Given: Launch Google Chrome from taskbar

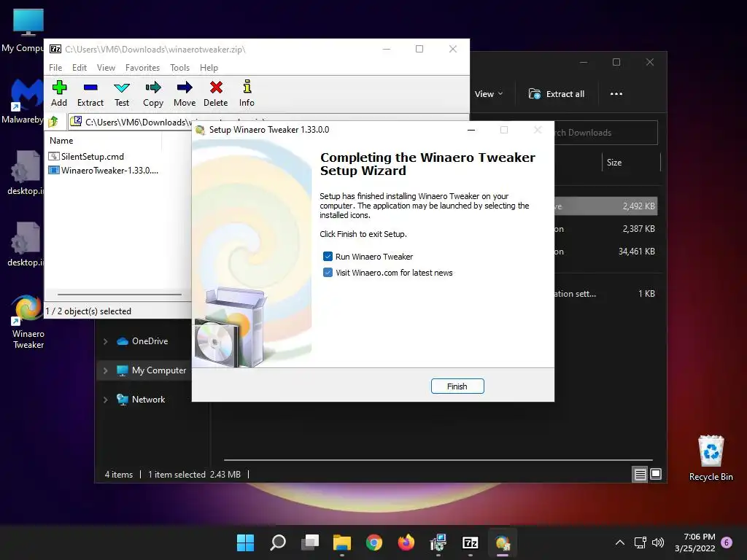Looking at the screenshot, I should point(374,542).
